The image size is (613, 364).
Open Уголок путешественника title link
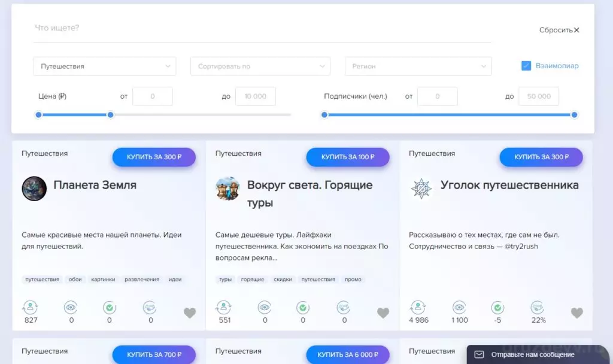click(x=509, y=185)
